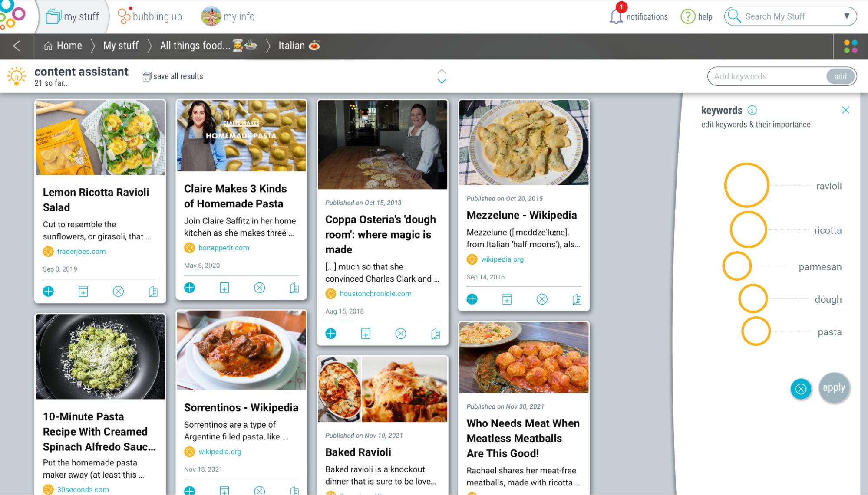Image resolution: width=868 pixels, height=495 pixels.
Task: Click the info icon next to keywords
Action: [752, 110]
